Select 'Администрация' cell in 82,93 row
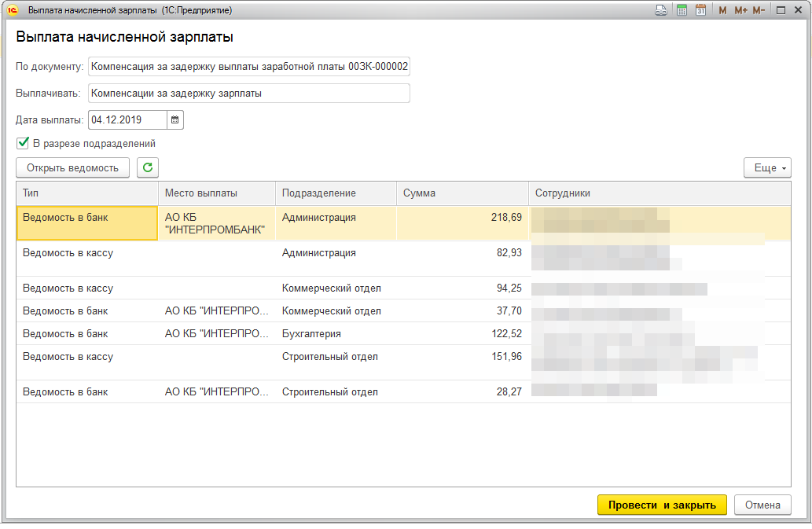Image resolution: width=812 pixels, height=529 pixels. pos(336,259)
